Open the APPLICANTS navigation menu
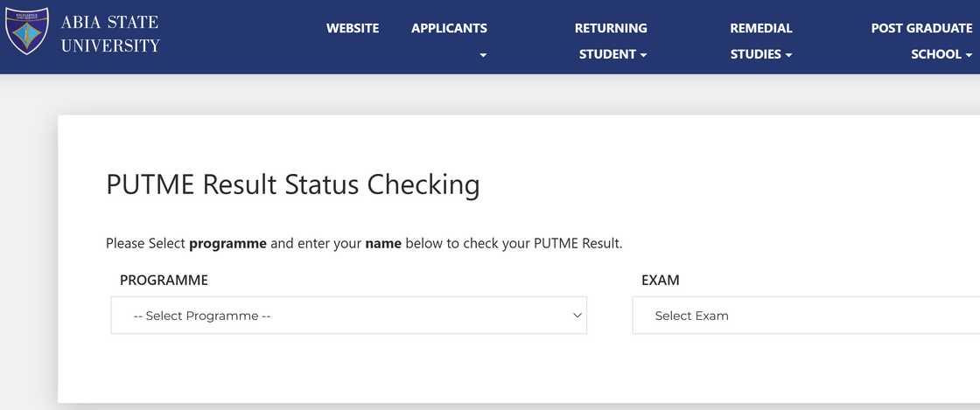Image resolution: width=980 pixels, height=410 pixels. (x=449, y=28)
